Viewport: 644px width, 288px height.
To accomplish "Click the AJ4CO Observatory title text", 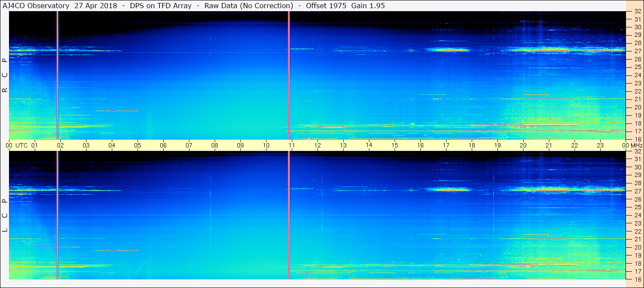I will tap(36, 6).
